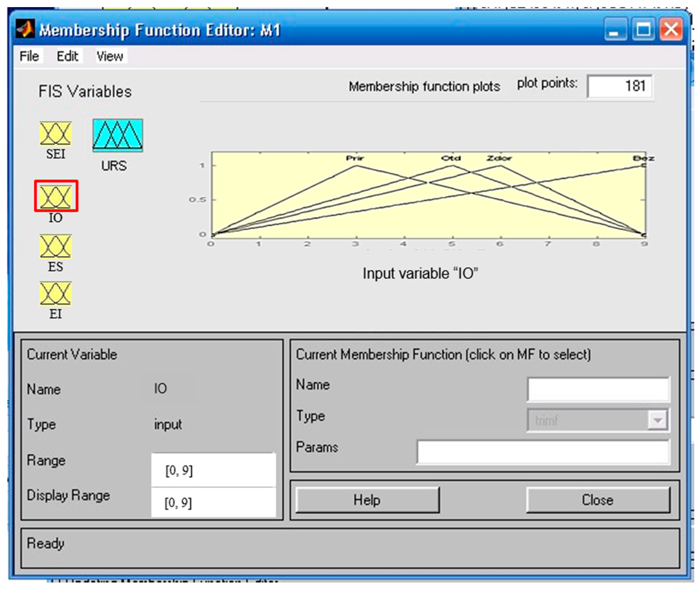Click the plot points input field
This screenshot has height=590, width=700.
click(x=619, y=86)
